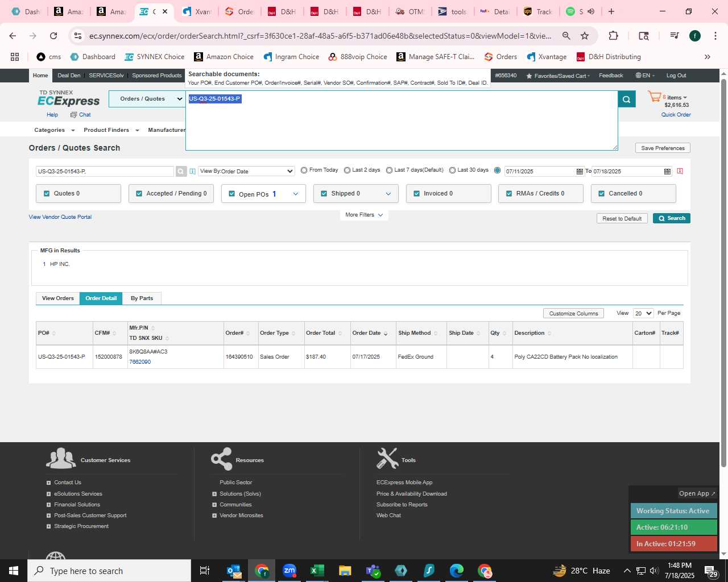Switch to the View Orders tab
Viewport: 728px width, 582px height.
click(x=58, y=298)
